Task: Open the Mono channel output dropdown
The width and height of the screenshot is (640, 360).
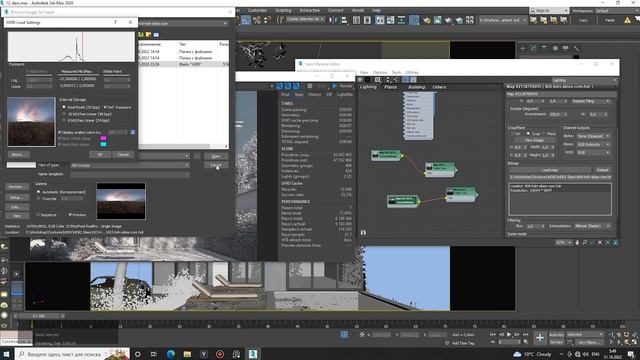Action: point(593,144)
